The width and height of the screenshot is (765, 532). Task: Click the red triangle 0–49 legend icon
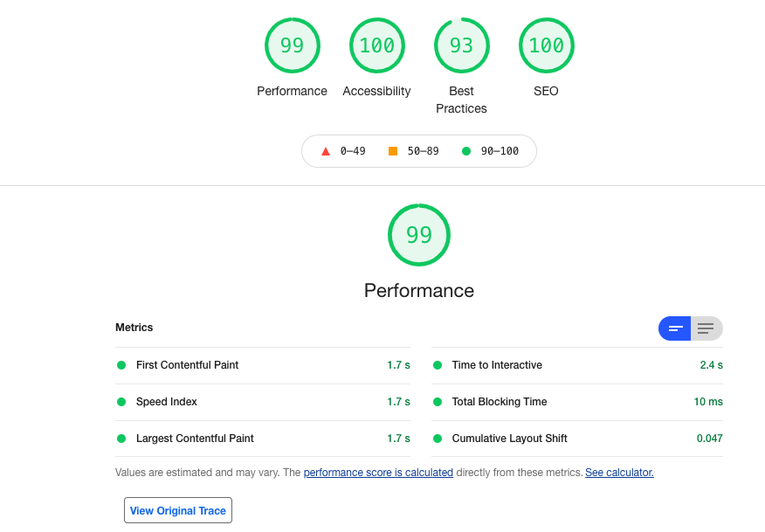point(326,151)
